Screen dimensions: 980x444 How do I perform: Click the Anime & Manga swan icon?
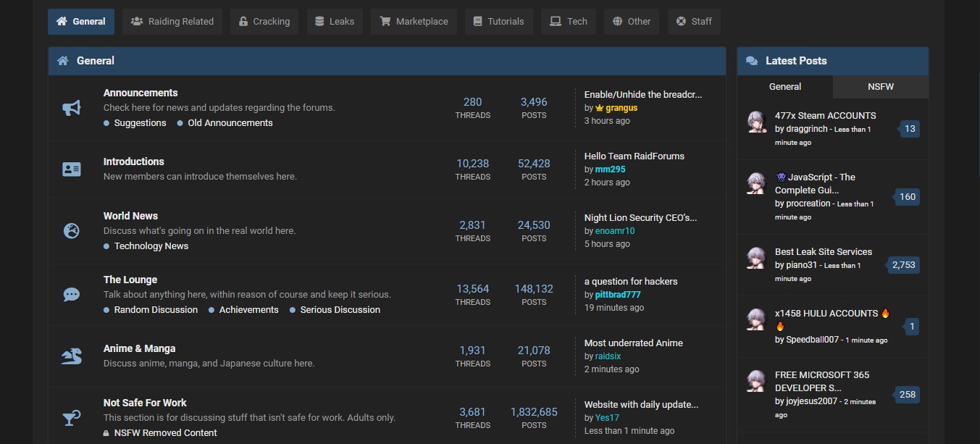(70, 356)
